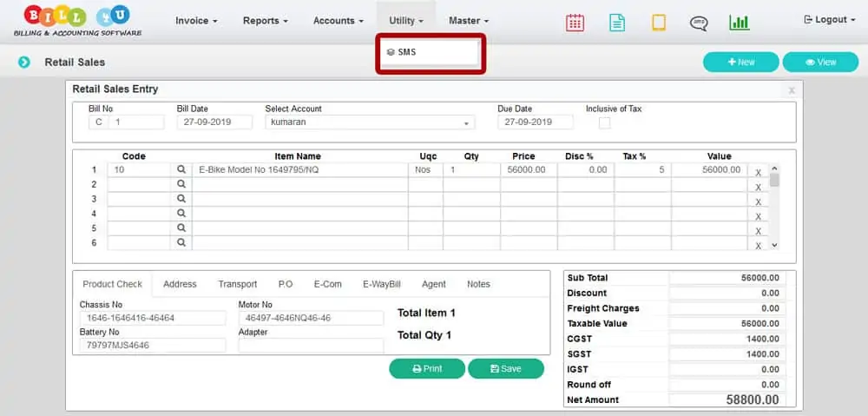
Task: Switch to the Notes tab
Action: (x=478, y=284)
